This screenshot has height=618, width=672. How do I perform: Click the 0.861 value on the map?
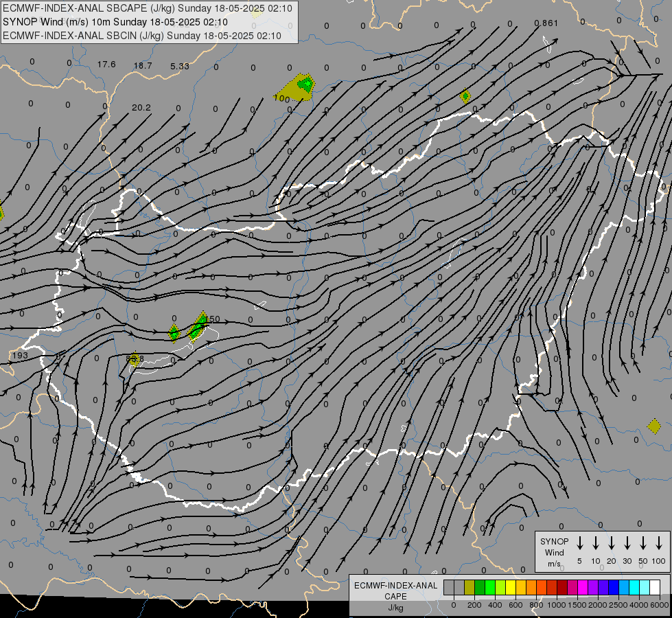[546, 23]
